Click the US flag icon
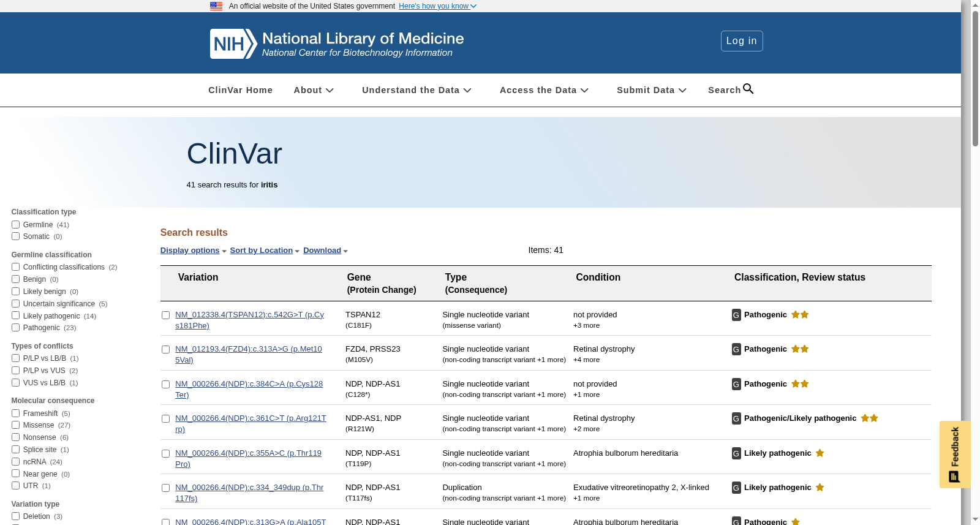980x525 pixels. pyautogui.click(x=216, y=6)
